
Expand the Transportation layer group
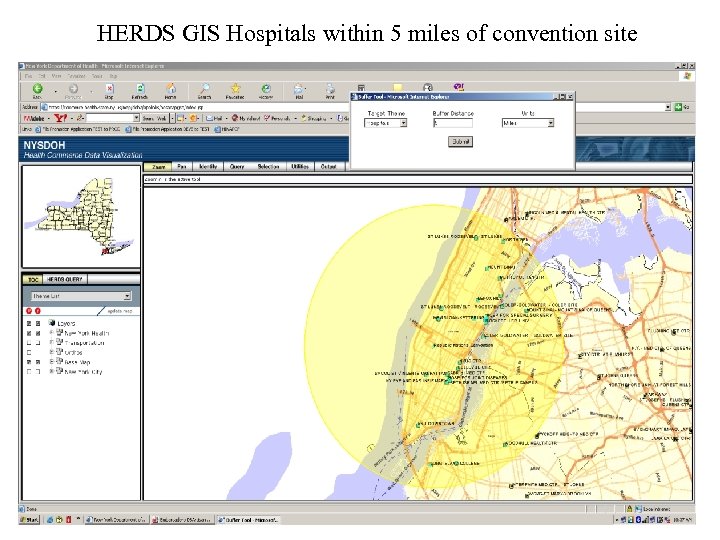coord(51,342)
